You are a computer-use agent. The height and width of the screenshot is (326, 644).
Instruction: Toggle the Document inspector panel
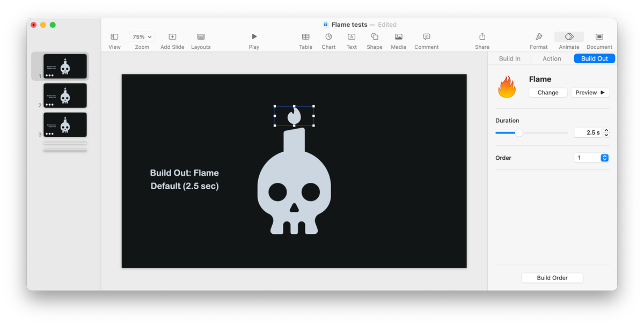coord(599,37)
